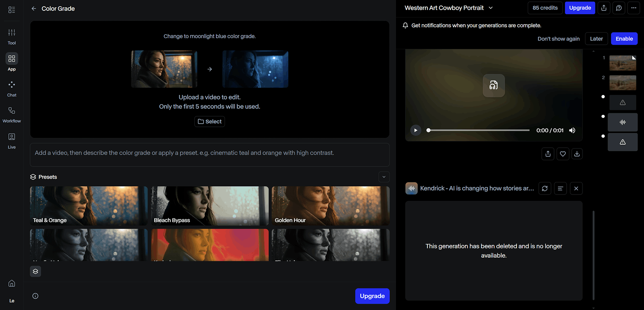Collapse the Presets section chevron
644x310 pixels.
[384, 177]
